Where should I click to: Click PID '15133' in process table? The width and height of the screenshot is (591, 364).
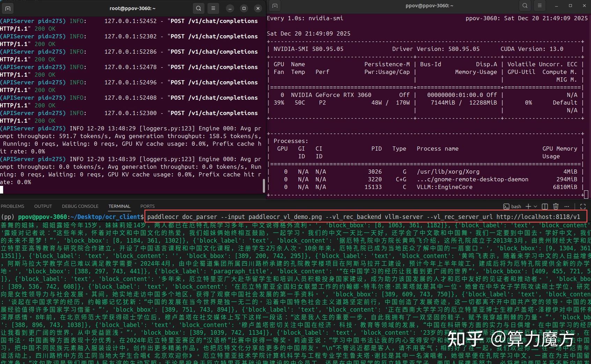(373, 187)
